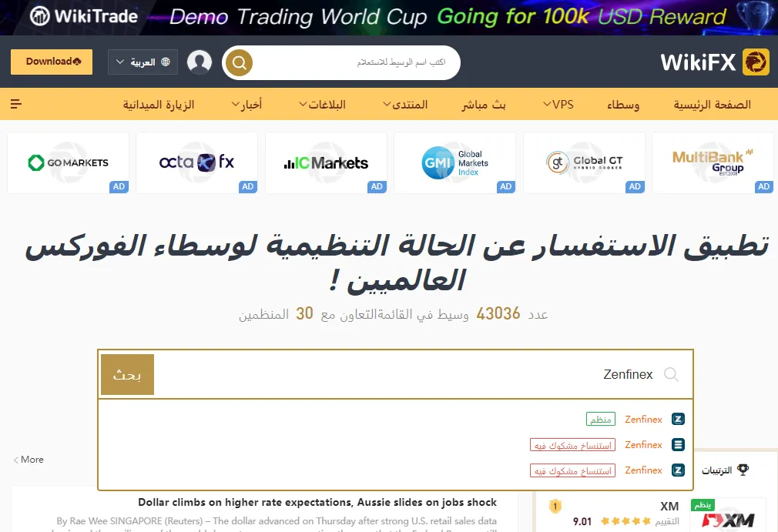Screen dimensions: 778x532
Task: Click the green منظم regulated tag
Action: (x=601, y=419)
